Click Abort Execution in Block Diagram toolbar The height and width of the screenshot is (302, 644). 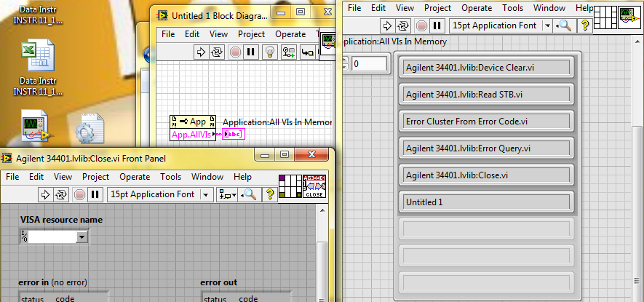click(235, 52)
